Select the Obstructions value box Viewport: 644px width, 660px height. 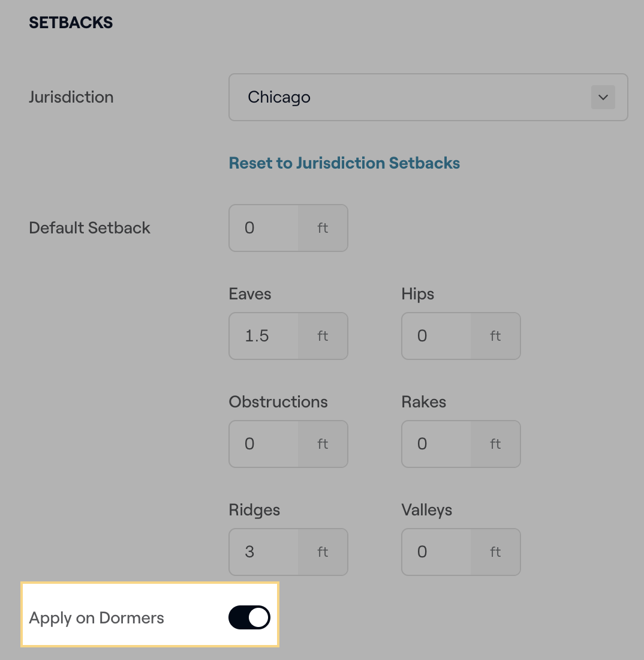(x=264, y=444)
